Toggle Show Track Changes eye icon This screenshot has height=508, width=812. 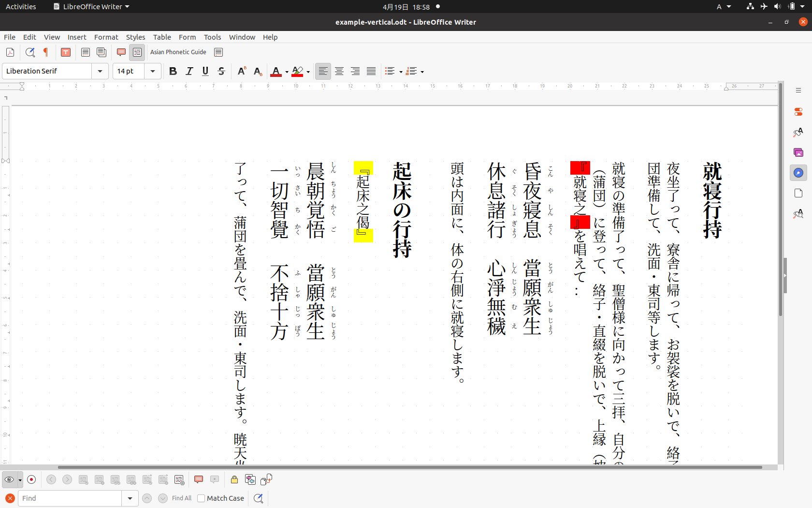tap(9, 479)
